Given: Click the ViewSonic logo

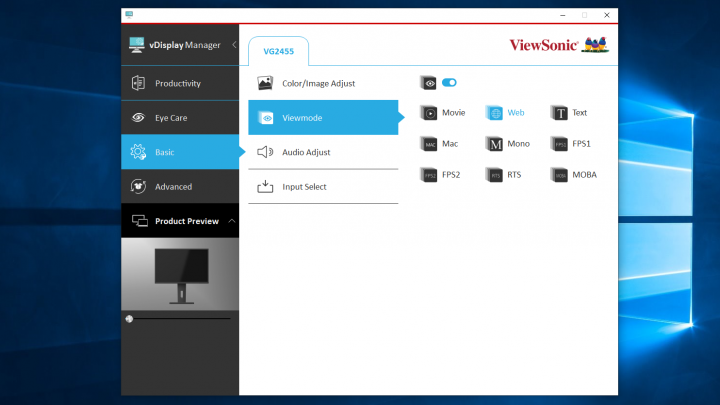Looking at the screenshot, I should coord(559,45).
